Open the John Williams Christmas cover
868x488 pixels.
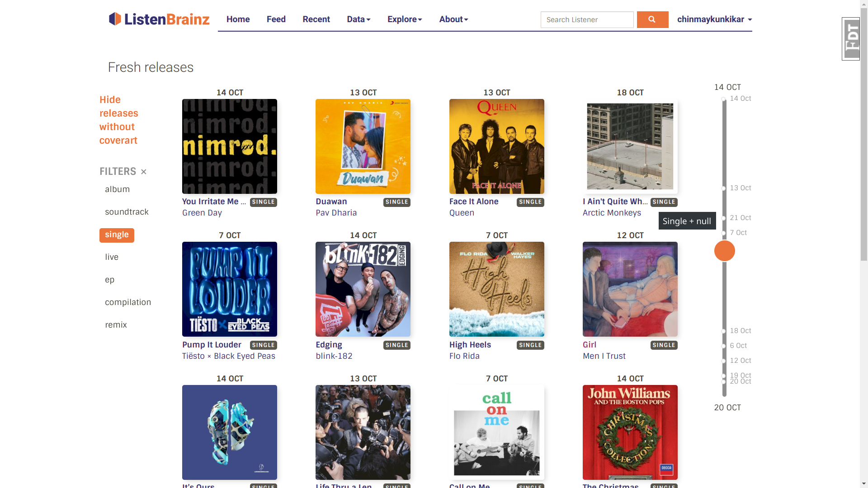point(630,432)
